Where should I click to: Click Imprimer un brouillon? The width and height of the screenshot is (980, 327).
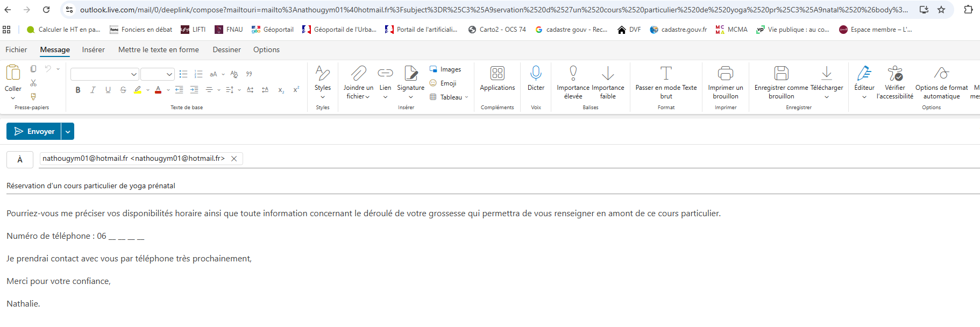[726, 82]
